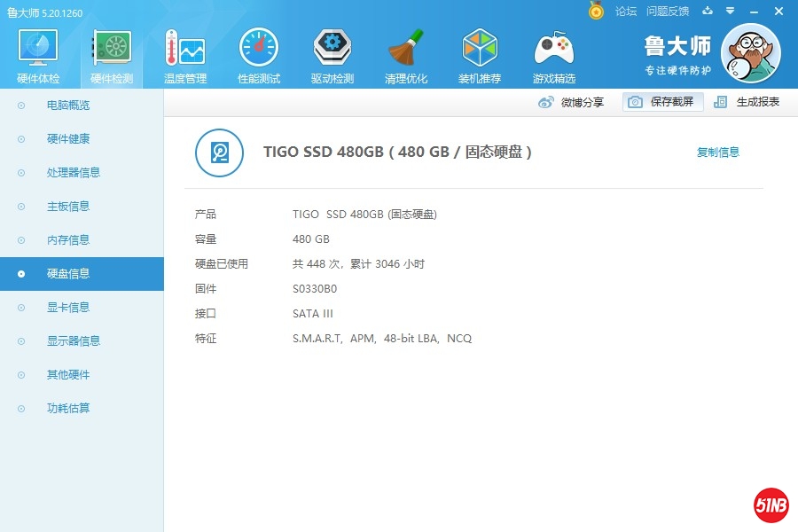Click the gold medal icon in title bar
The height and width of the screenshot is (532, 798).
pos(596,11)
